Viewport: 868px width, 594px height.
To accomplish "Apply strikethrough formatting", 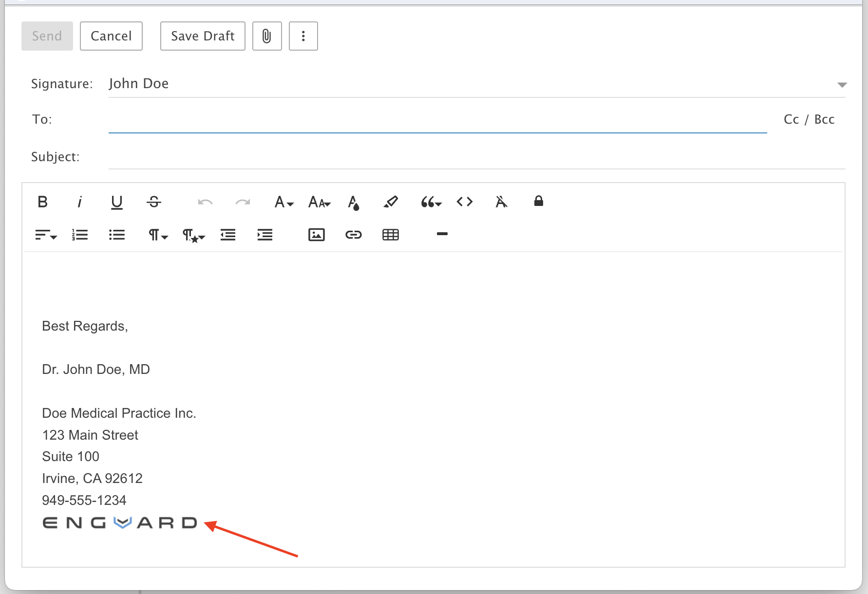I will (154, 202).
